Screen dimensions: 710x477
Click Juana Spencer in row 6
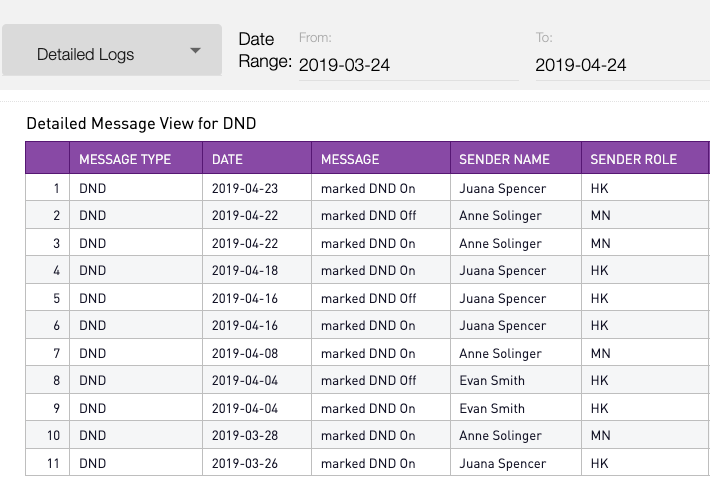[502, 326]
